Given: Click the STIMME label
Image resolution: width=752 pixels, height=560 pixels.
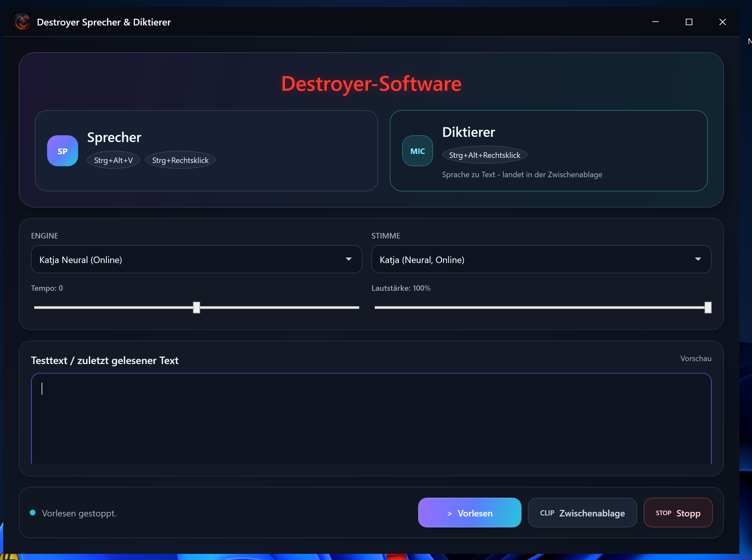Looking at the screenshot, I should [x=386, y=236].
